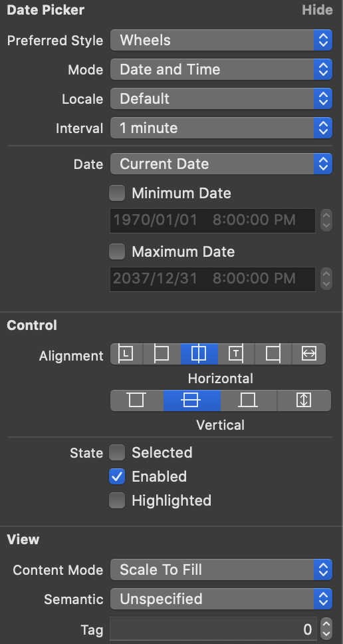Viewport: 343px width, 644px height.
Task: Enable the Maximum Date checkbox
Action: point(117,251)
